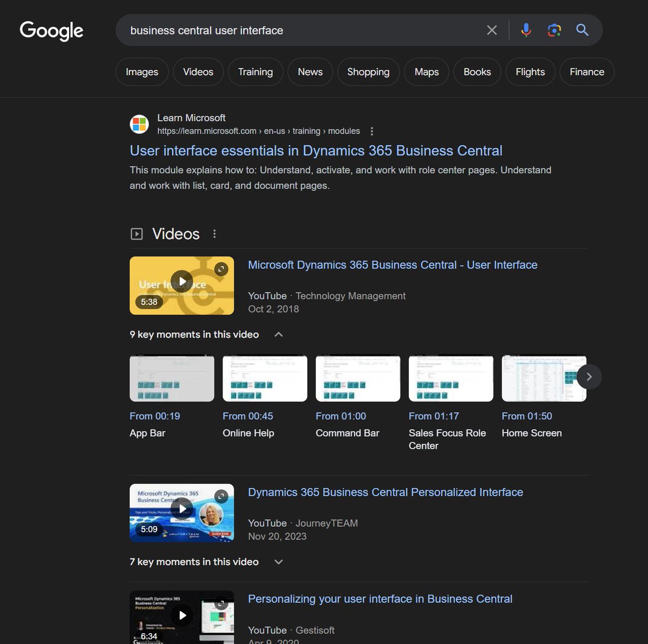Viewport: 648px width, 644px height.
Task: Jump to From 01:00 timestamp
Action: (341, 416)
